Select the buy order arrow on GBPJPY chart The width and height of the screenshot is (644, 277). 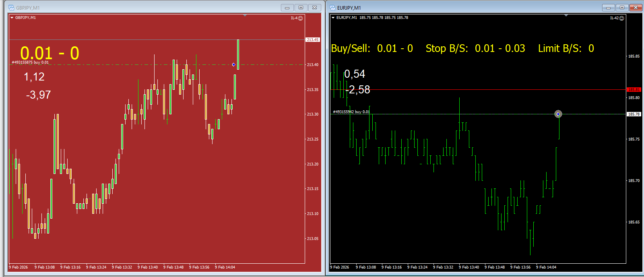[233, 64]
